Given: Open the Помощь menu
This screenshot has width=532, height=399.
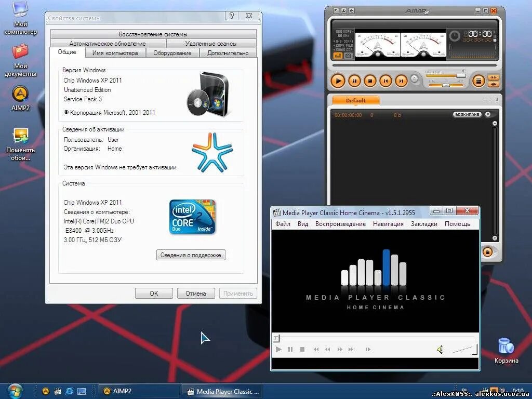Looking at the screenshot, I should pyautogui.click(x=457, y=224).
